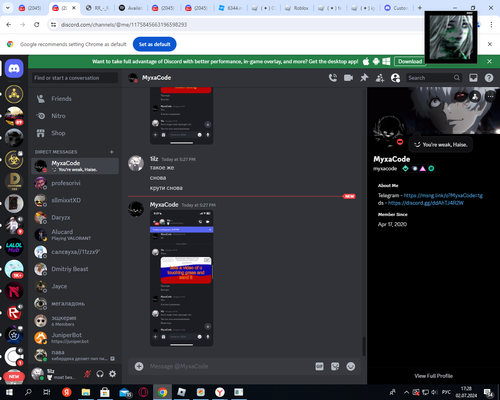The height and width of the screenshot is (400, 500).
Task: Open the Dmitriy Beast conversation
Action: [75, 269]
